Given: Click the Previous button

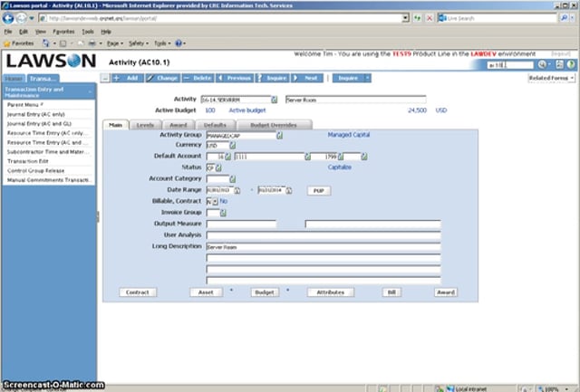Looking at the screenshot, I should click(235, 78).
